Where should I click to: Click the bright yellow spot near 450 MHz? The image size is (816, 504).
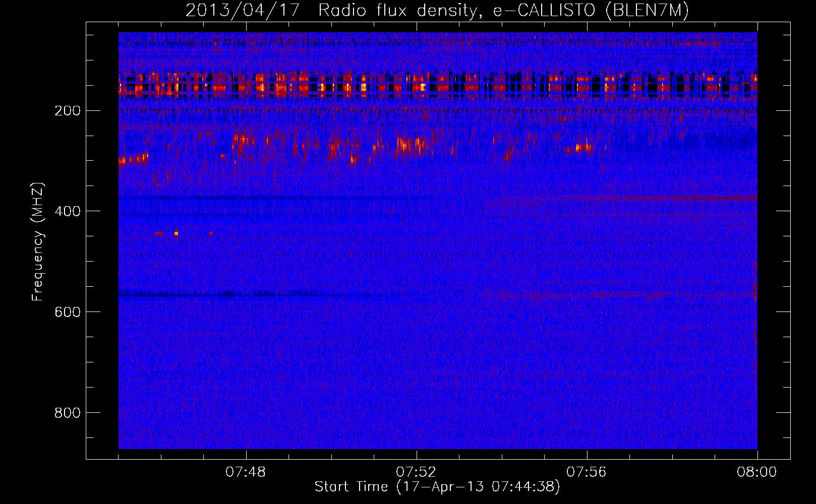pyautogui.click(x=176, y=233)
